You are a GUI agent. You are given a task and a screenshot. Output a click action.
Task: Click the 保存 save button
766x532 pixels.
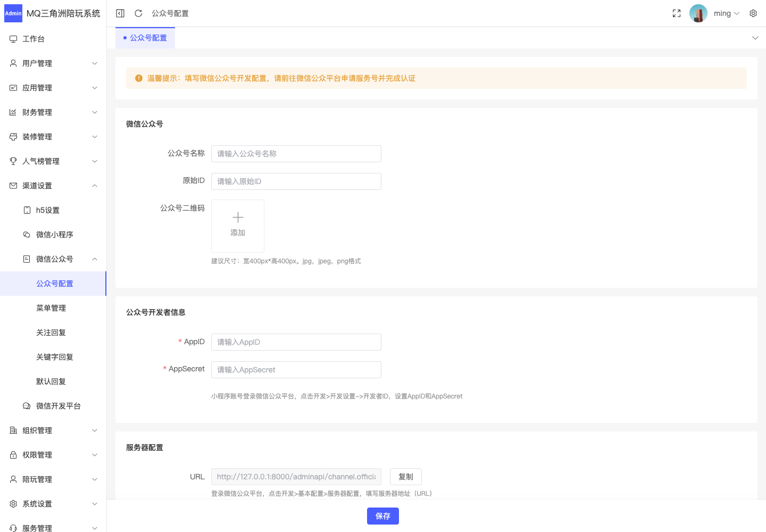pos(383,516)
